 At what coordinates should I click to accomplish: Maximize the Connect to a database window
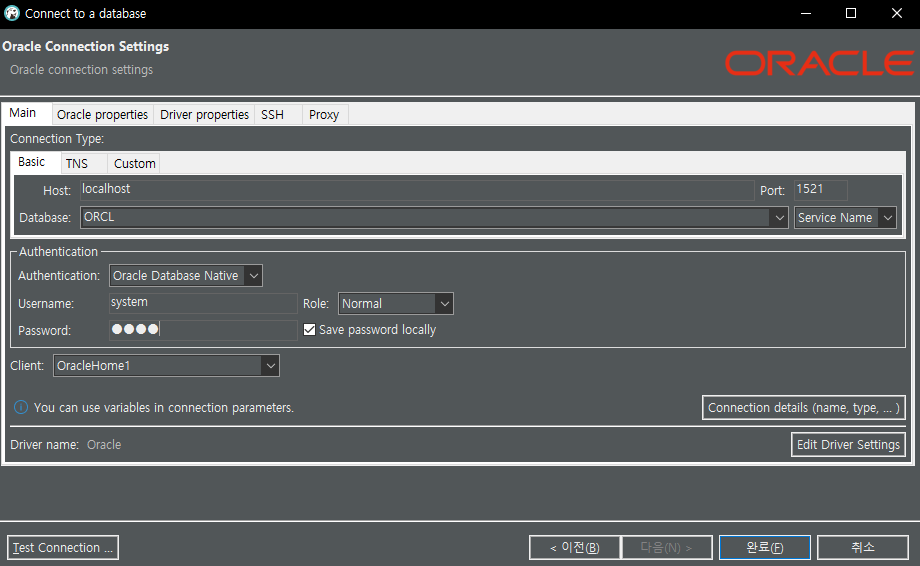[851, 13]
